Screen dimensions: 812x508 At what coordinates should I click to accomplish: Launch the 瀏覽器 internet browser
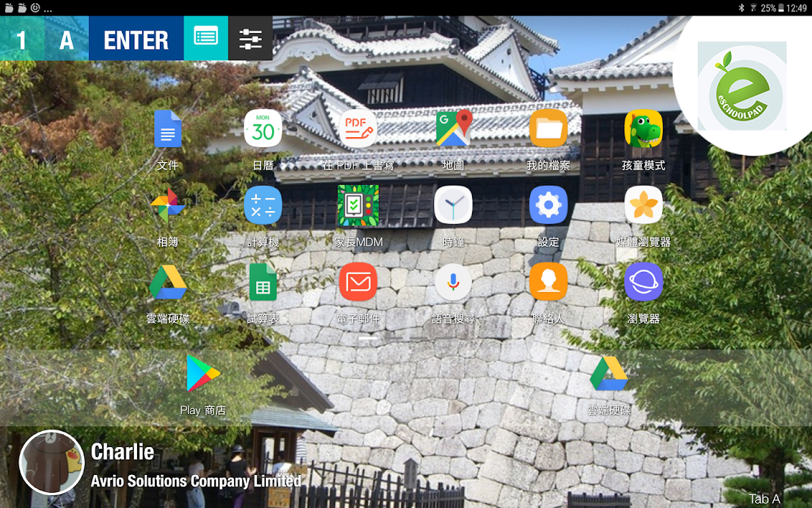643,281
